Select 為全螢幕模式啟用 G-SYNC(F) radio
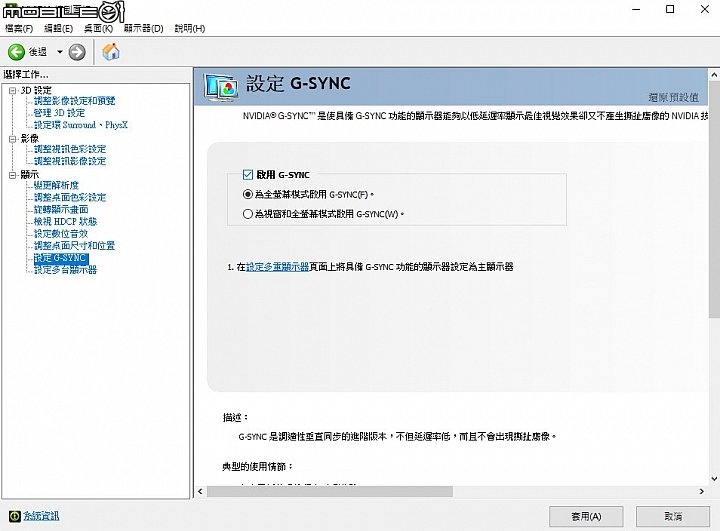Screen dimensions: 720x531 pyautogui.click(x=248, y=194)
